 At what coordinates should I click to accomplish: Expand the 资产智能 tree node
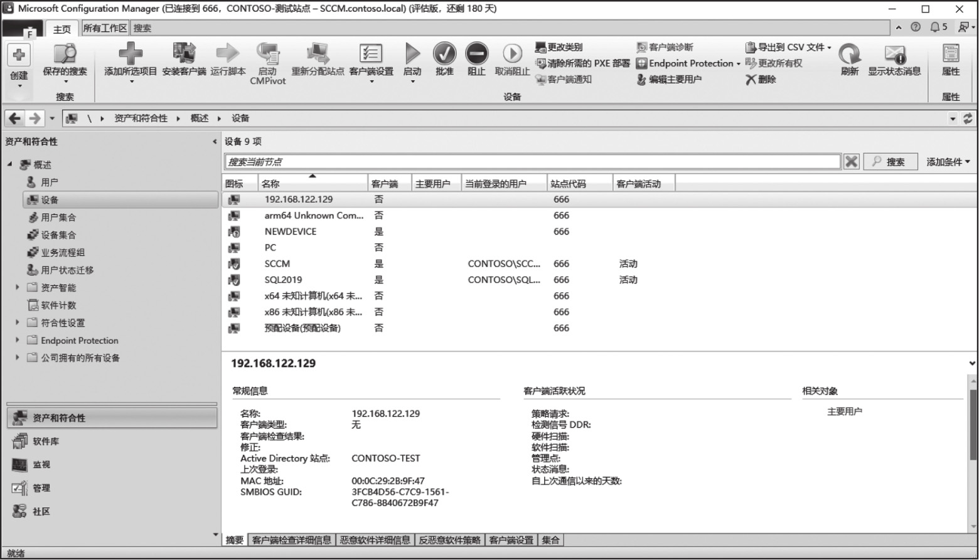coord(18,287)
